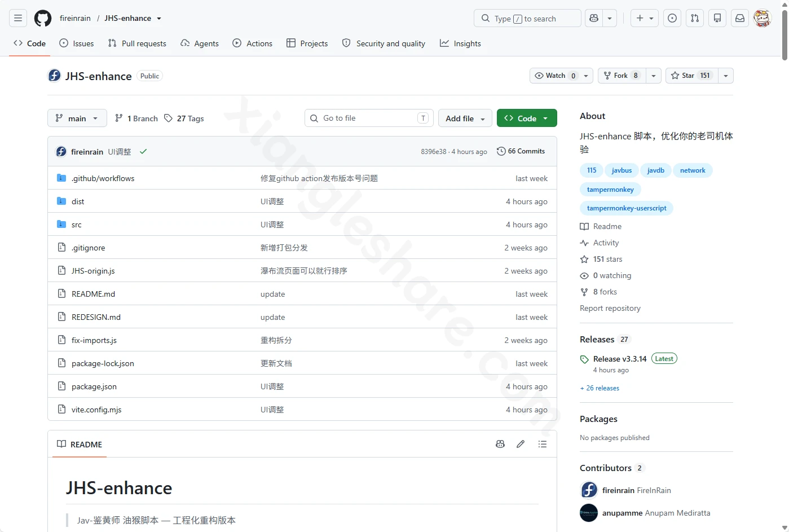Ask Copilot about README icon
This screenshot has height=532, width=789.
pos(500,444)
